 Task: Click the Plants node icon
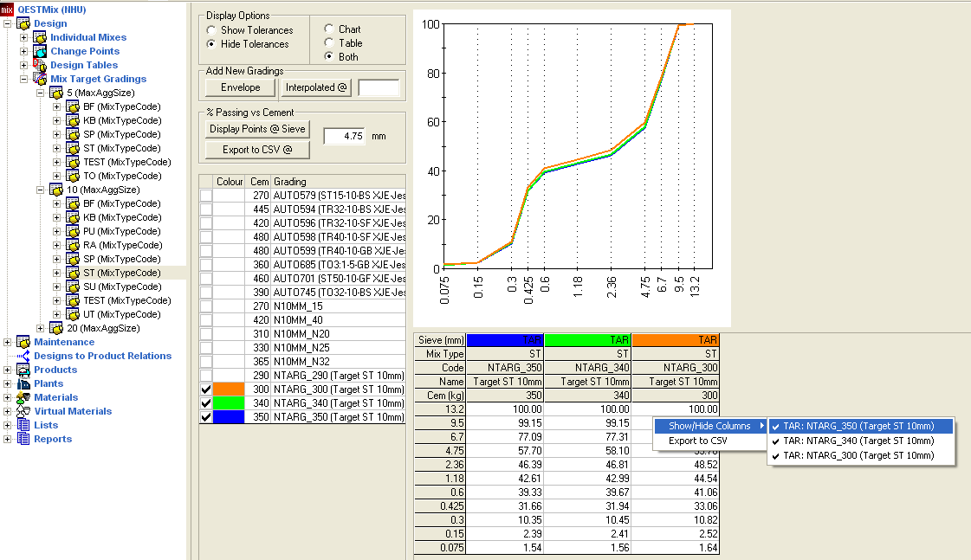(23, 383)
